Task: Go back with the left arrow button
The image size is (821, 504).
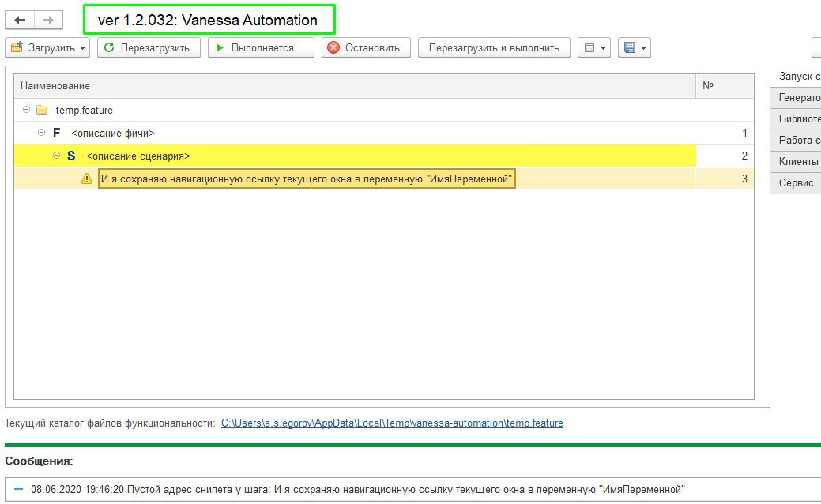Action: point(20,21)
